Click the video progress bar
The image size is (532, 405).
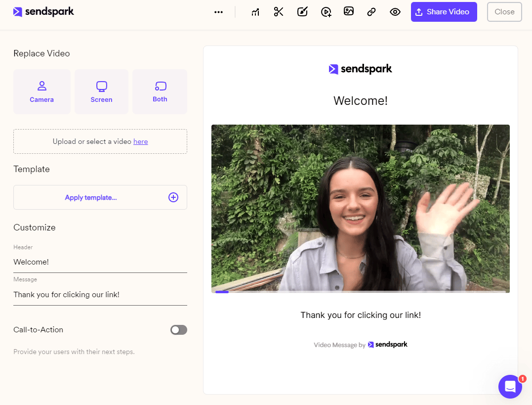point(360,292)
